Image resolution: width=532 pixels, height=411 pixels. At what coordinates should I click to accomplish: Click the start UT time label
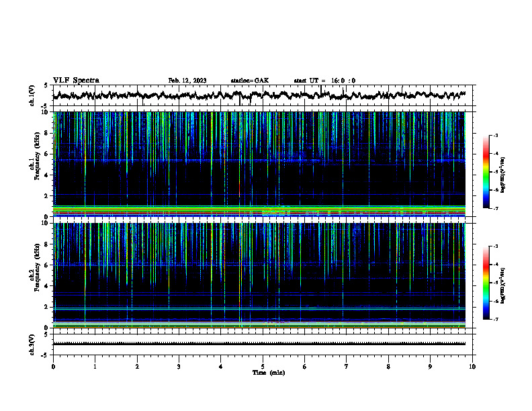(324, 81)
